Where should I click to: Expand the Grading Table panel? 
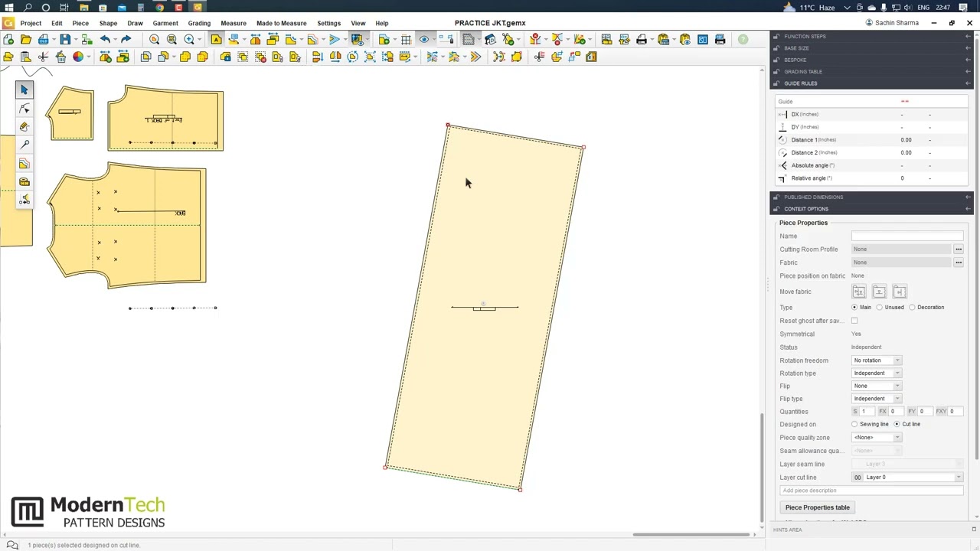871,72
